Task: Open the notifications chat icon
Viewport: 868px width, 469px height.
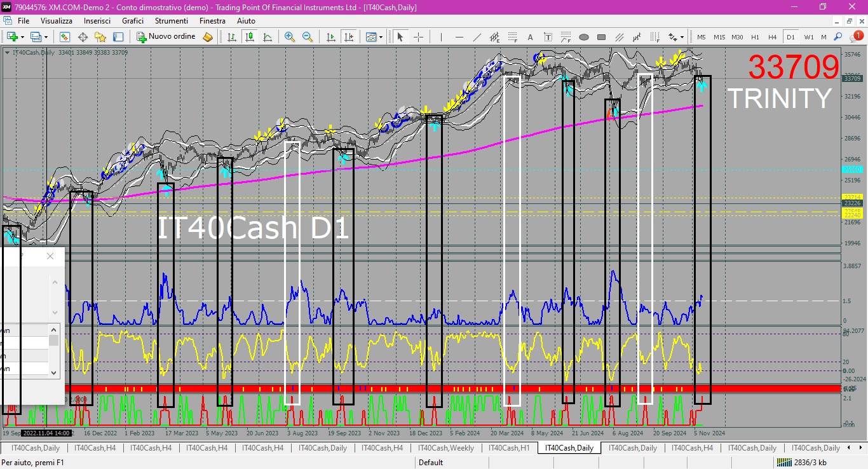Action: pyautogui.click(x=855, y=37)
